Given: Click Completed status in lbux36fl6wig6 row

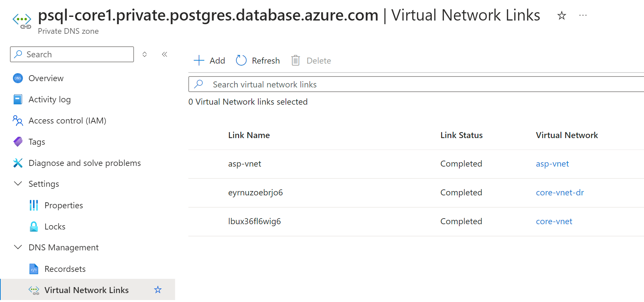Looking at the screenshot, I should pyautogui.click(x=461, y=222).
